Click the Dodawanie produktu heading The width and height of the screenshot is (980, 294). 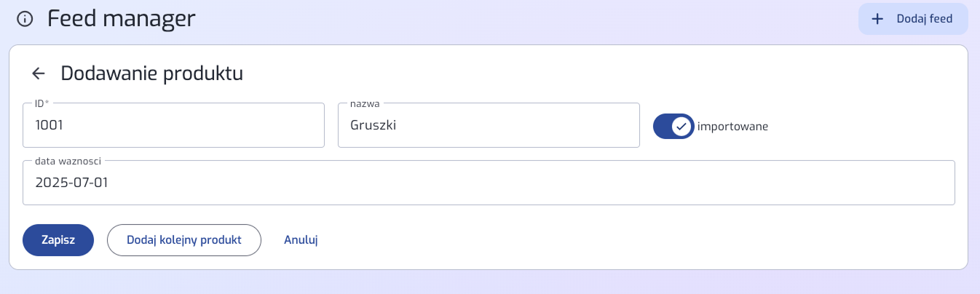tap(151, 73)
